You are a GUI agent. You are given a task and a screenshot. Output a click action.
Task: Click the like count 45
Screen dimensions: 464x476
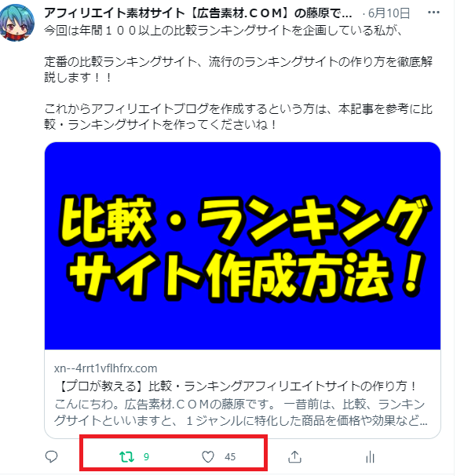[230, 457]
